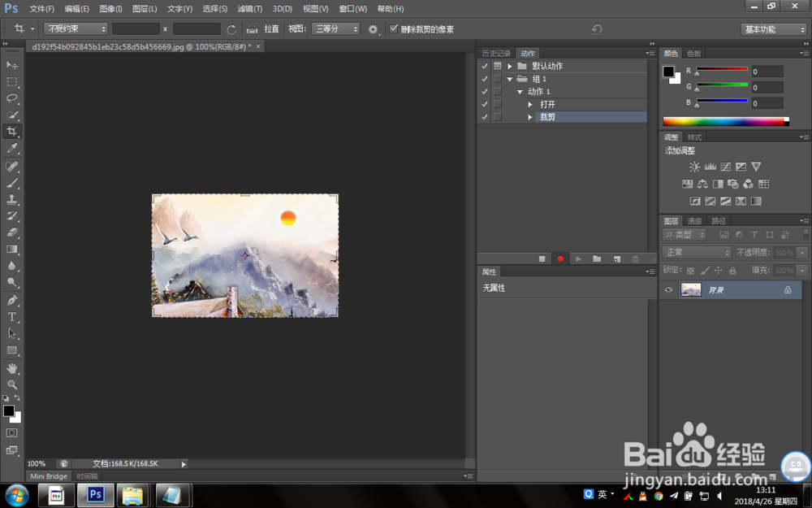Add Curves adjustment
The height and width of the screenshot is (508, 812).
click(x=725, y=167)
